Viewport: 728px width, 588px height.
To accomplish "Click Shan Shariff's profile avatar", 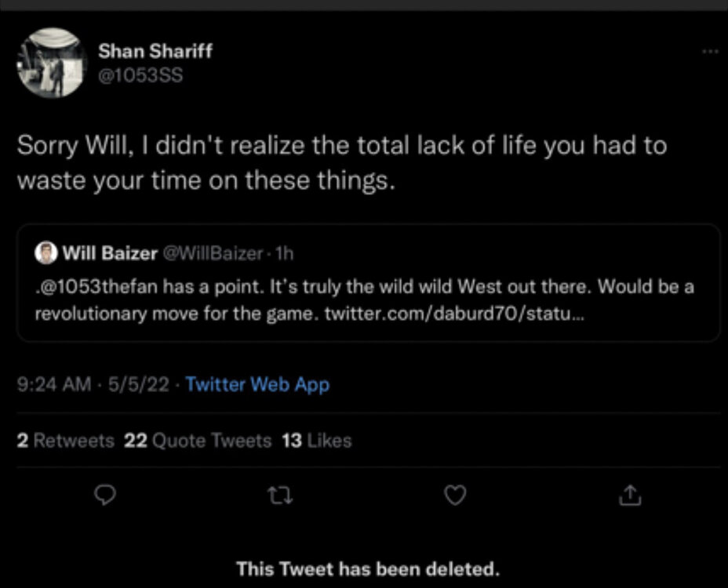I will (52, 64).
